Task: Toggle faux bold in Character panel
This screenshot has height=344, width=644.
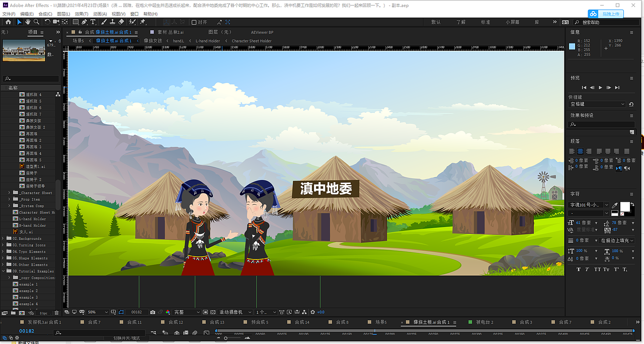Action: pos(579,270)
